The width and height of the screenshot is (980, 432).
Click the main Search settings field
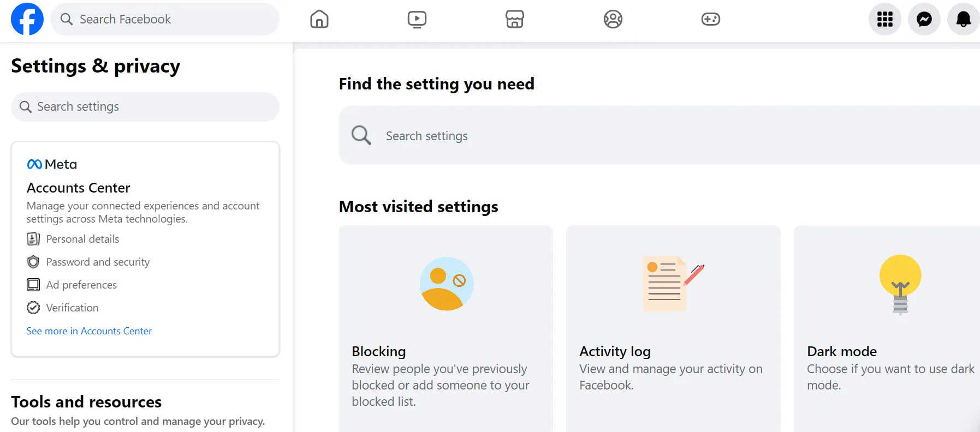[655, 136]
